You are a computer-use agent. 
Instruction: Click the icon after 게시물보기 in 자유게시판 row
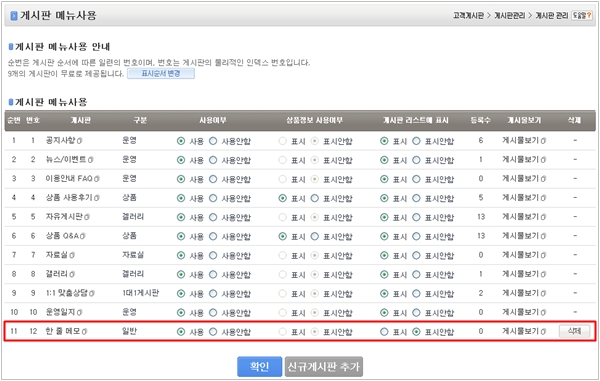tap(544, 217)
